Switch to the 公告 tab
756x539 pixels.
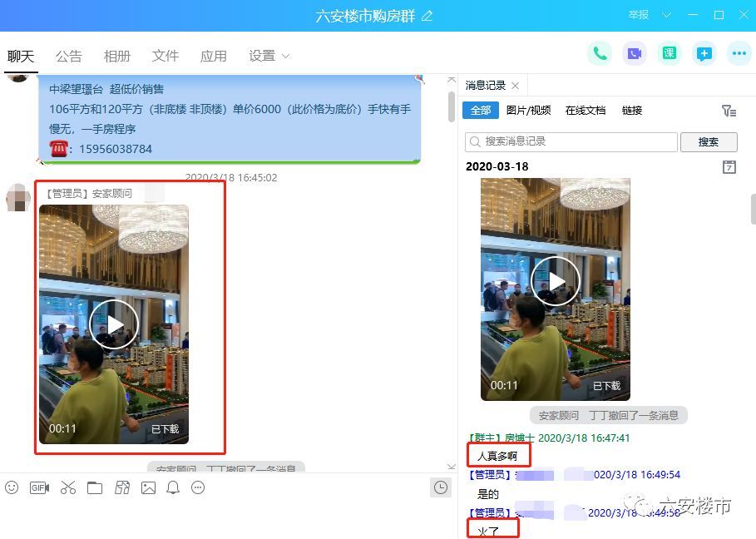coord(68,57)
